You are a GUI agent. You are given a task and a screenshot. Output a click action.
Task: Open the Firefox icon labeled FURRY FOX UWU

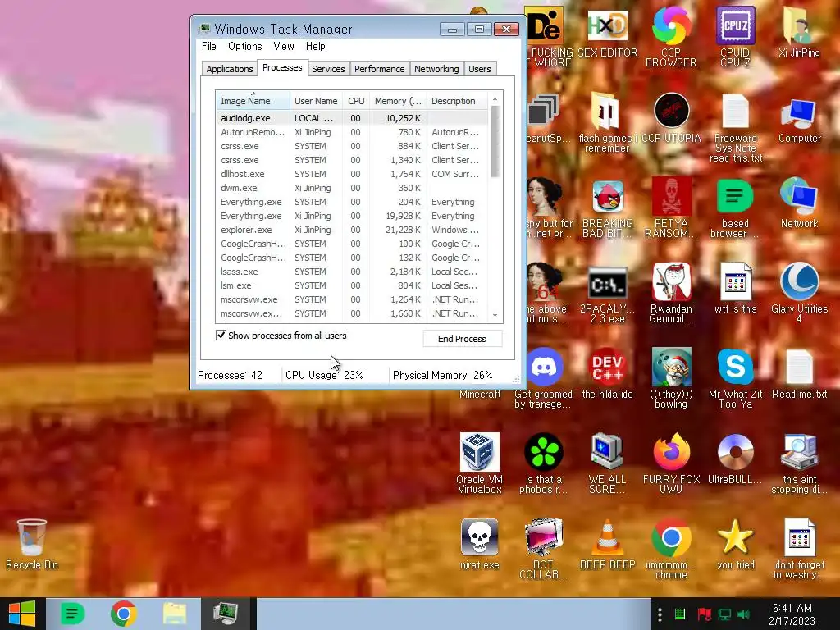click(x=671, y=463)
